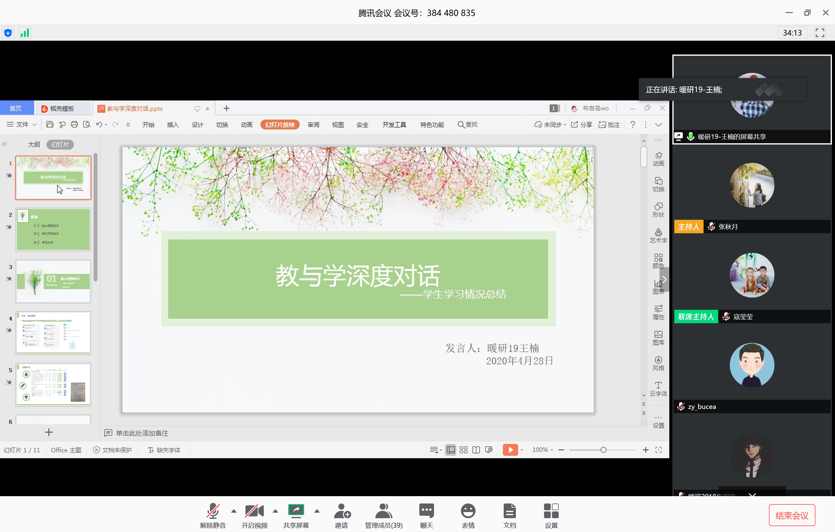Open the 表情 emoji reactions
This screenshot has width=835, height=532.
(x=468, y=512)
